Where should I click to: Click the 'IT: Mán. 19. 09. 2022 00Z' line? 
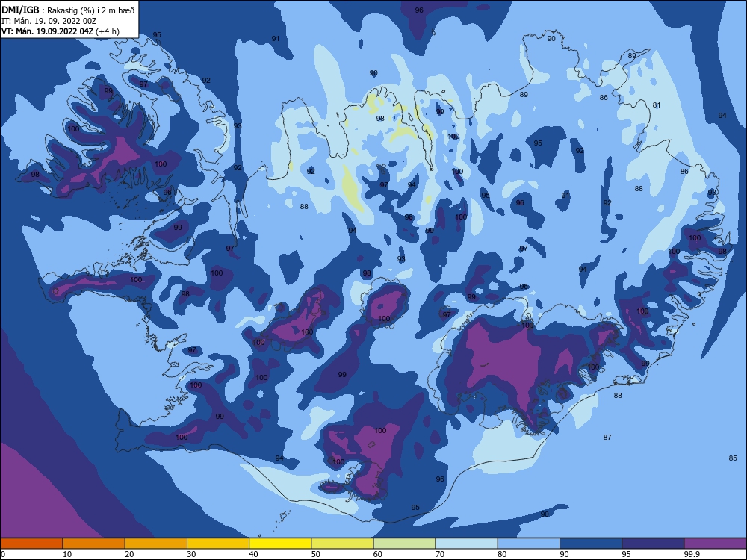49,21
